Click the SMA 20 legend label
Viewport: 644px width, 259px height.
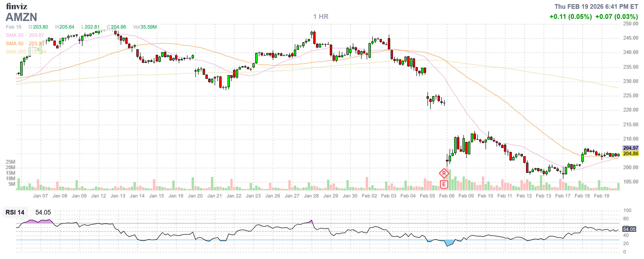pyautogui.click(x=15, y=35)
